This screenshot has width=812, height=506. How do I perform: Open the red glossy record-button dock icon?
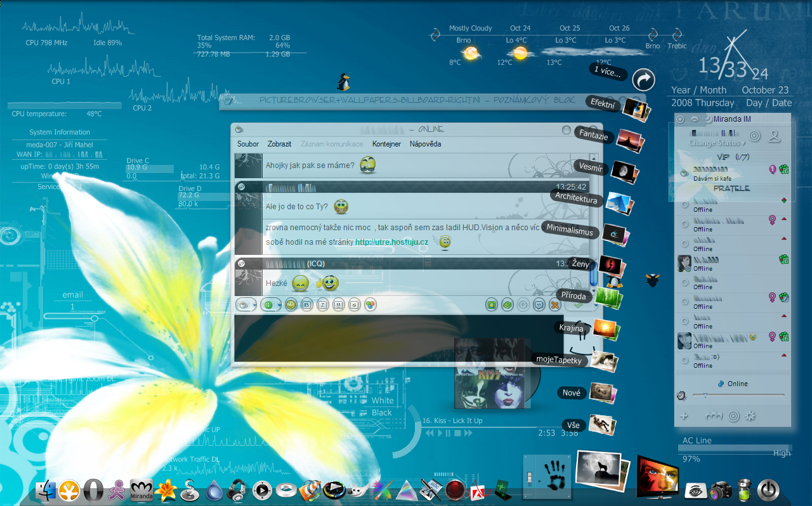[x=455, y=490]
